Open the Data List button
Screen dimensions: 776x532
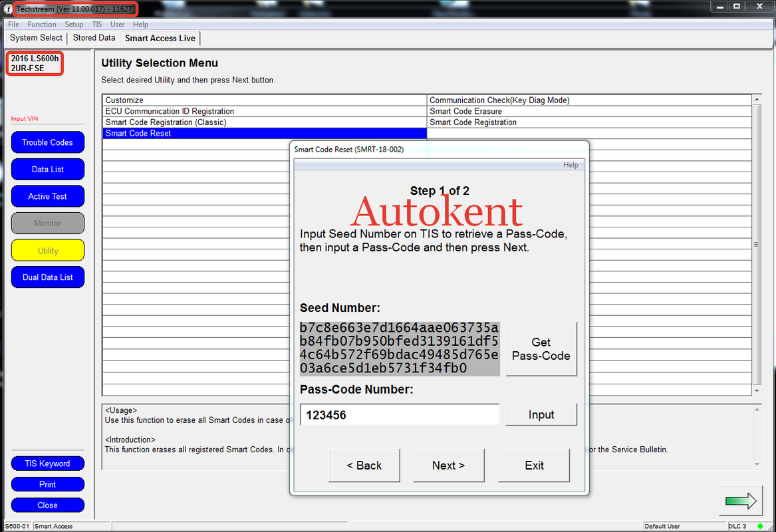[x=47, y=170]
